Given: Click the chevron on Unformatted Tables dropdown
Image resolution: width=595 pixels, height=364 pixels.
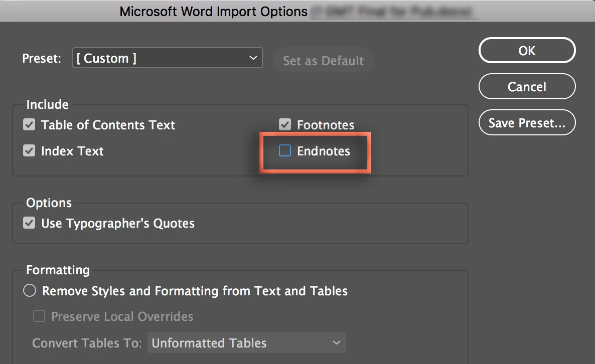Looking at the screenshot, I should coord(336,343).
